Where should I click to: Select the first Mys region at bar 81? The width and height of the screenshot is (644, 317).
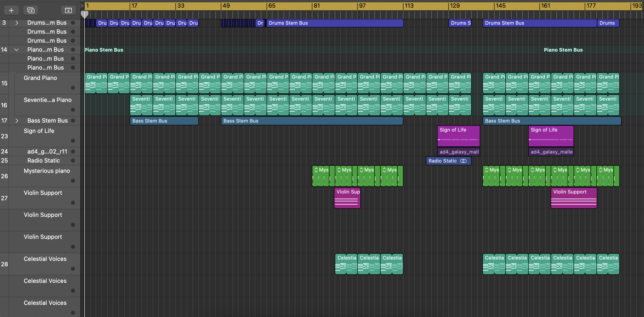point(323,176)
